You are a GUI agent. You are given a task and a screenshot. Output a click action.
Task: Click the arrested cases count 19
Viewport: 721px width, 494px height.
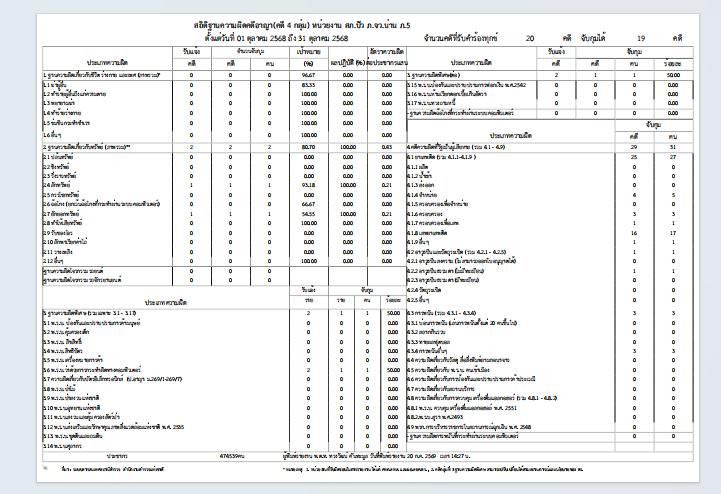click(641, 38)
